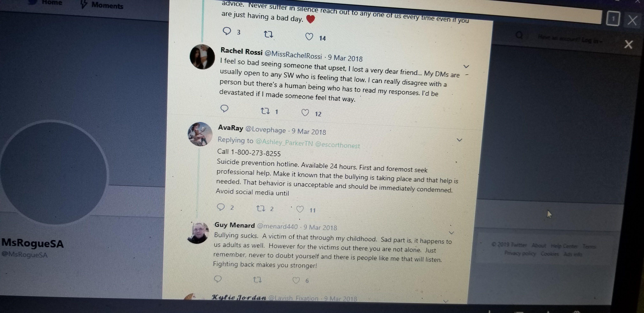The height and width of the screenshot is (313, 644).
Task: Like Rachel Rossi's tweet with 12 likes
Action: click(x=305, y=113)
